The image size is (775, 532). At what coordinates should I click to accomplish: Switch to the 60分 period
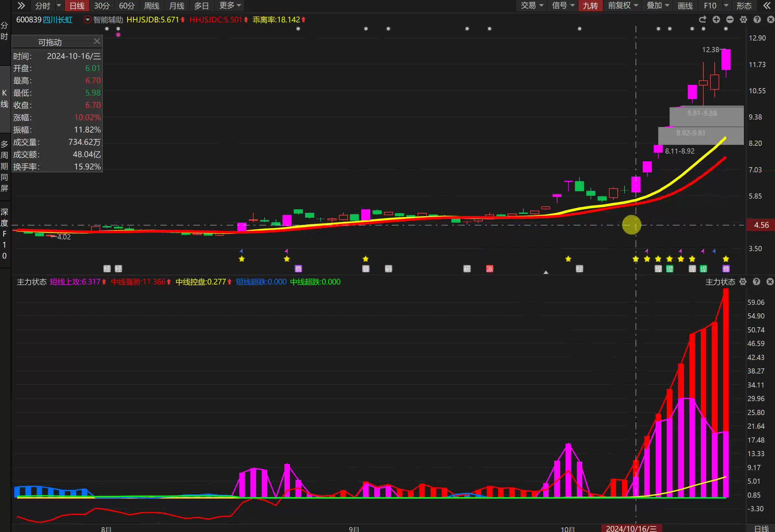click(x=127, y=6)
